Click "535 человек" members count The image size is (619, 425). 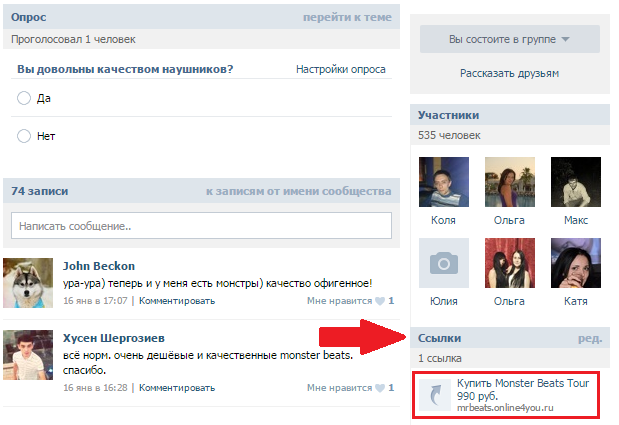[x=449, y=135]
